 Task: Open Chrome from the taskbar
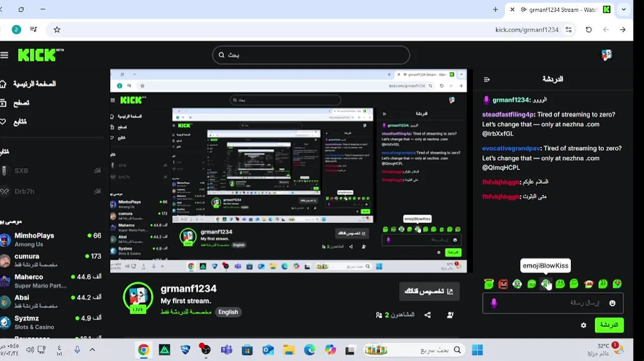(143, 350)
